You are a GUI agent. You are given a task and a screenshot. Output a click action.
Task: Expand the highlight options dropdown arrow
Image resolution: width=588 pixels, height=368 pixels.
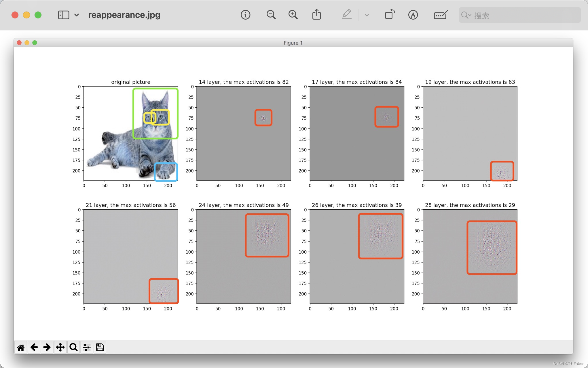click(x=367, y=15)
